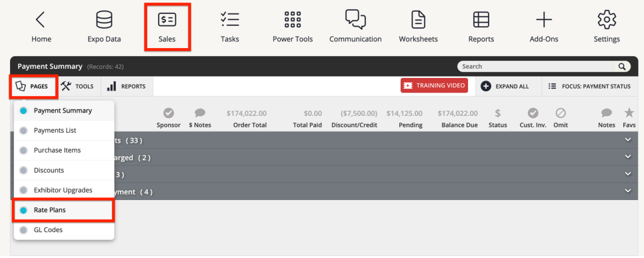The image size is (644, 258).
Task: Open the Pages dropdown menu
Action: pos(34,86)
